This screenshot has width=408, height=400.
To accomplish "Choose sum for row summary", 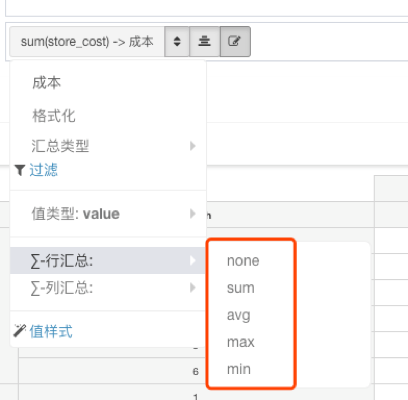I will click(241, 288).
